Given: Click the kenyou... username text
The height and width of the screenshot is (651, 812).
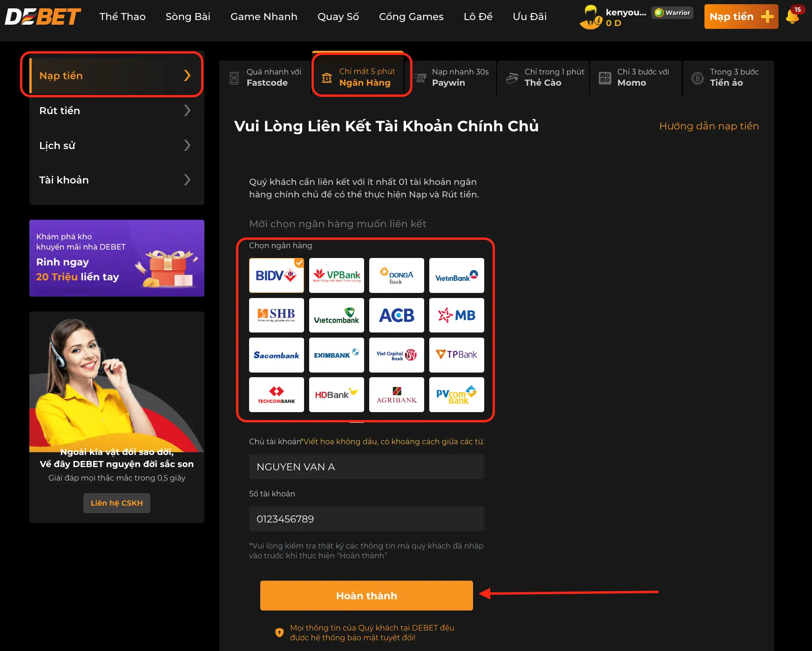Looking at the screenshot, I should click(x=626, y=13).
